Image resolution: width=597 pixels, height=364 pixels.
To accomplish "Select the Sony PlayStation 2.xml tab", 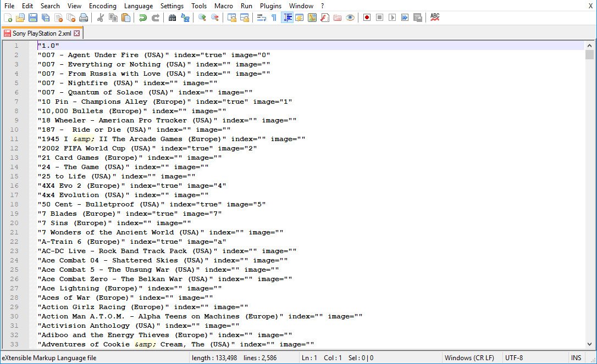I will 41,33.
